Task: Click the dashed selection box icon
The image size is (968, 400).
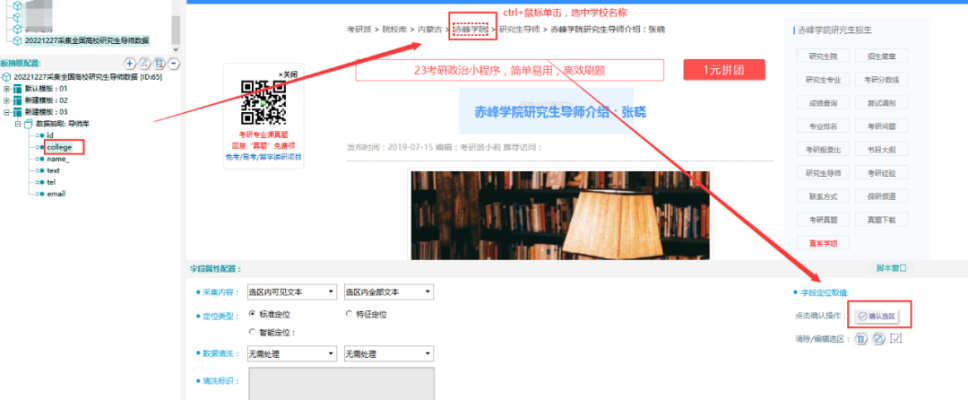Action: 895,337
